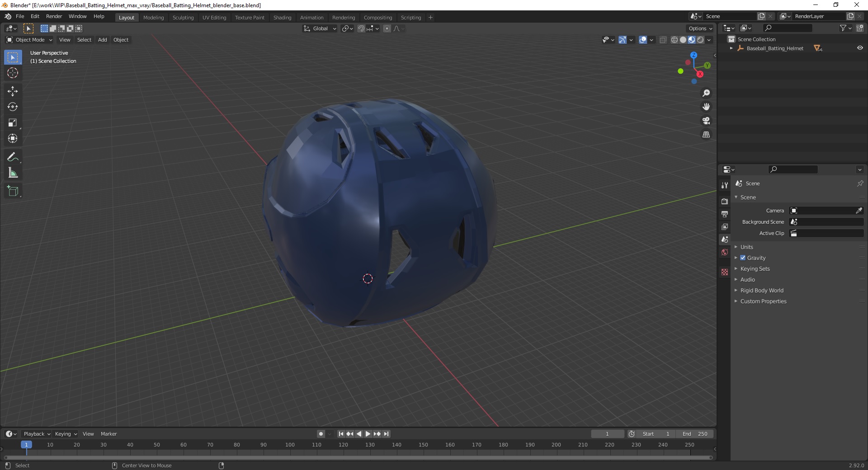Click the eyedropper next to Camera field
The image size is (868, 470).
[859, 211]
